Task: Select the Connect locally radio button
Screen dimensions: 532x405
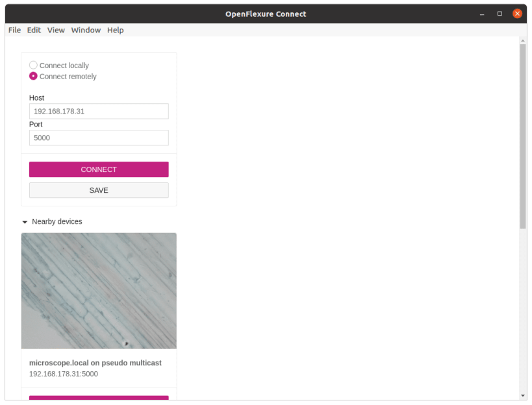Action: (33, 65)
